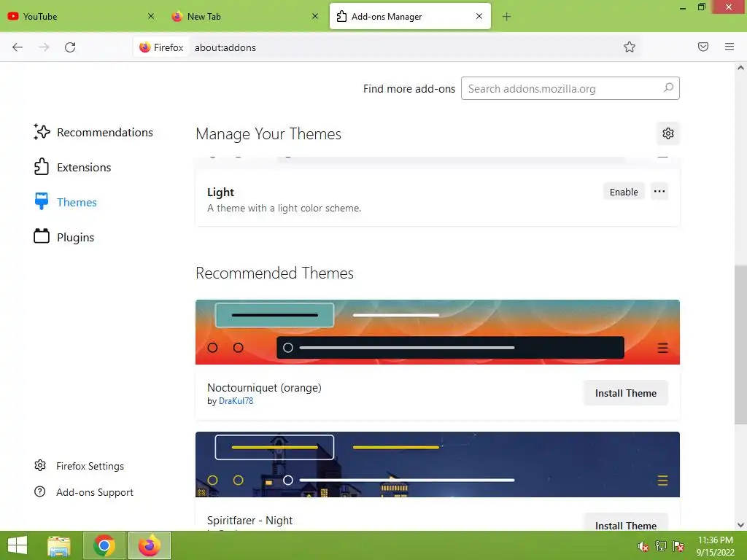Enable the Light theme

tap(624, 192)
